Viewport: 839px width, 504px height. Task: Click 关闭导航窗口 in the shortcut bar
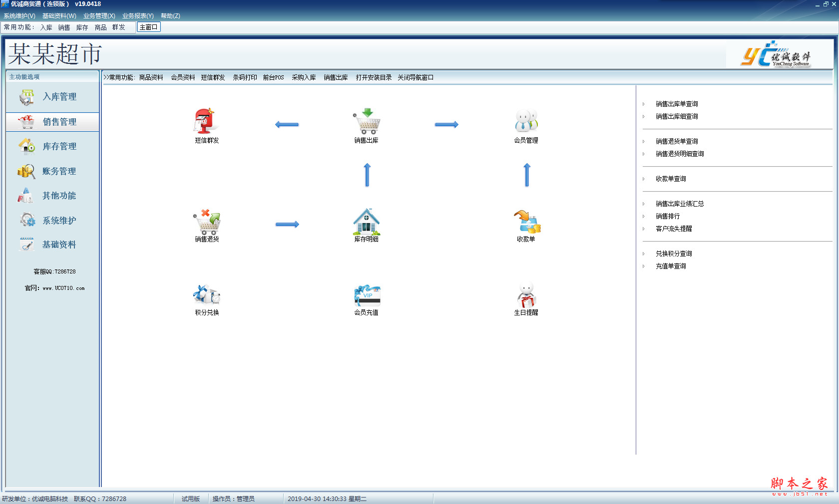click(x=416, y=77)
